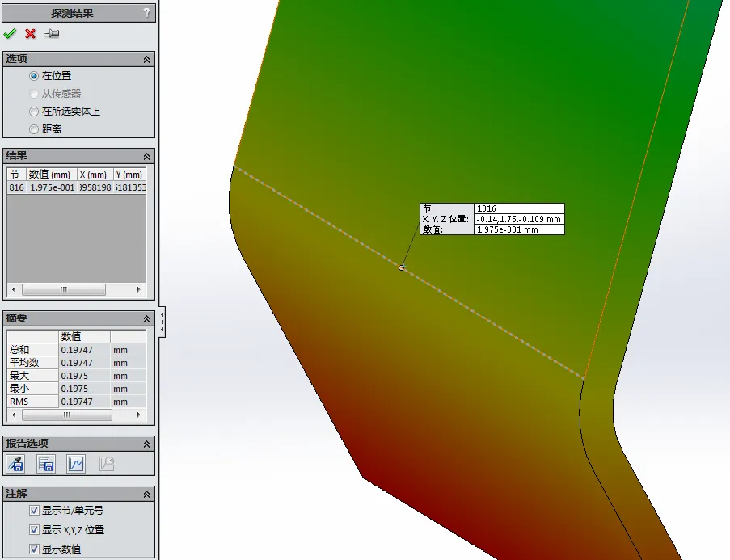Collapse the 报告选项 section
Image resolution: width=730 pixels, height=560 pixels.
146,444
